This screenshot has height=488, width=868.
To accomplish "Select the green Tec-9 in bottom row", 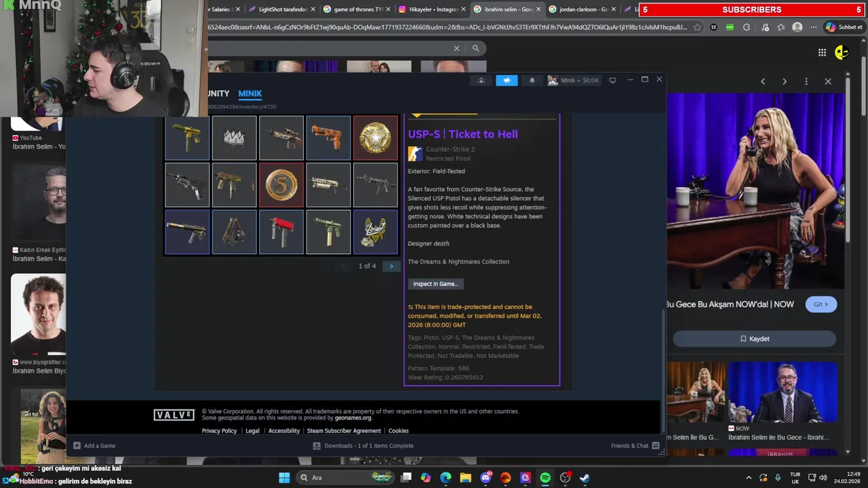I will tap(328, 232).
